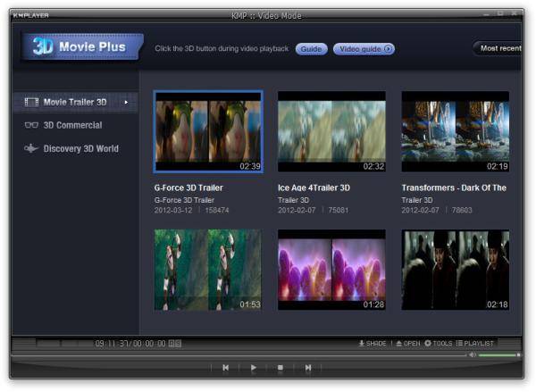Click the 02:39 duration on G-Force thumbnail
This screenshot has width=536, height=392.
[x=250, y=166]
